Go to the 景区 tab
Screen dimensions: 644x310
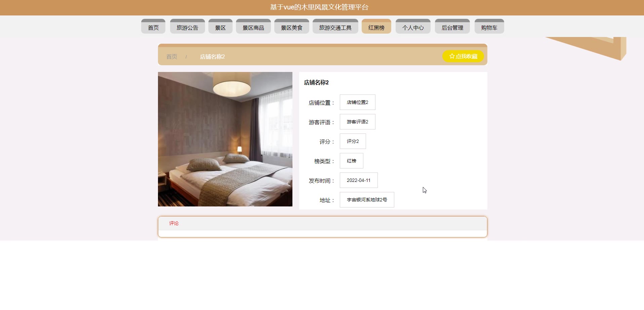pyautogui.click(x=220, y=27)
